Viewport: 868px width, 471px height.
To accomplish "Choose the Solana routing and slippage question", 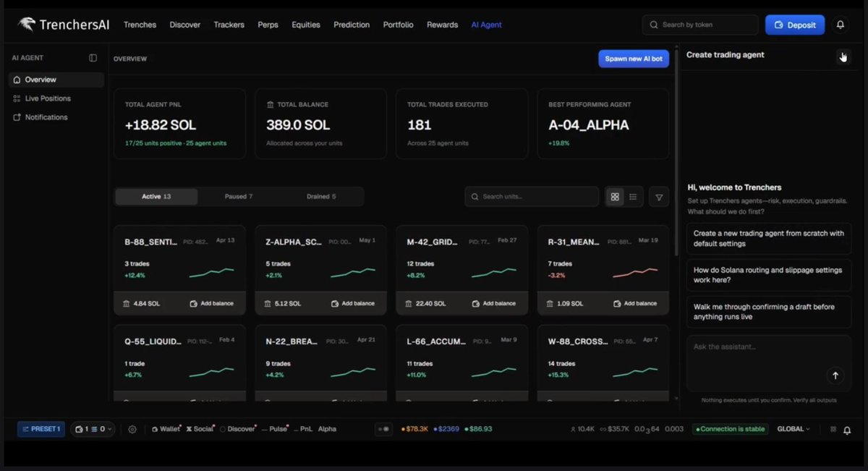I will [769, 275].
